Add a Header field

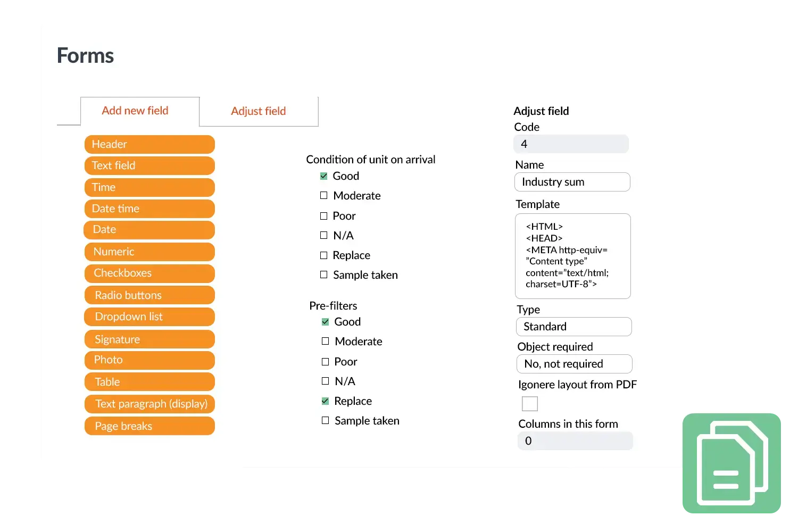(149, 144)
